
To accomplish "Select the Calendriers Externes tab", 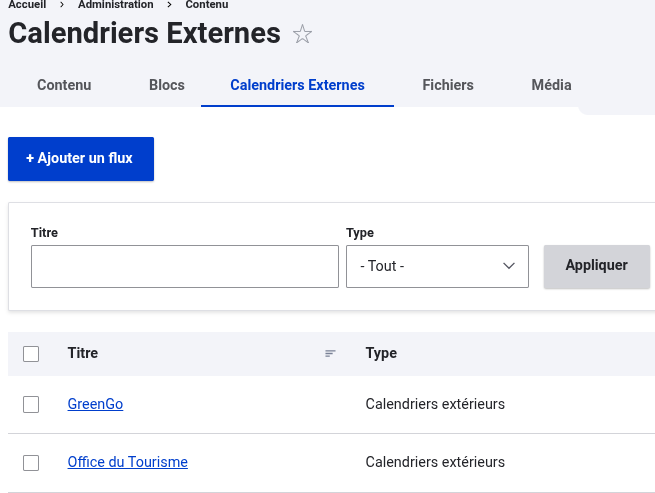I will [297, 85].
